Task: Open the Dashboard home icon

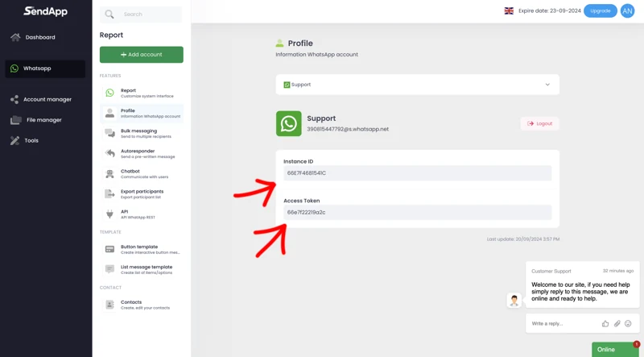Action: 15,37
